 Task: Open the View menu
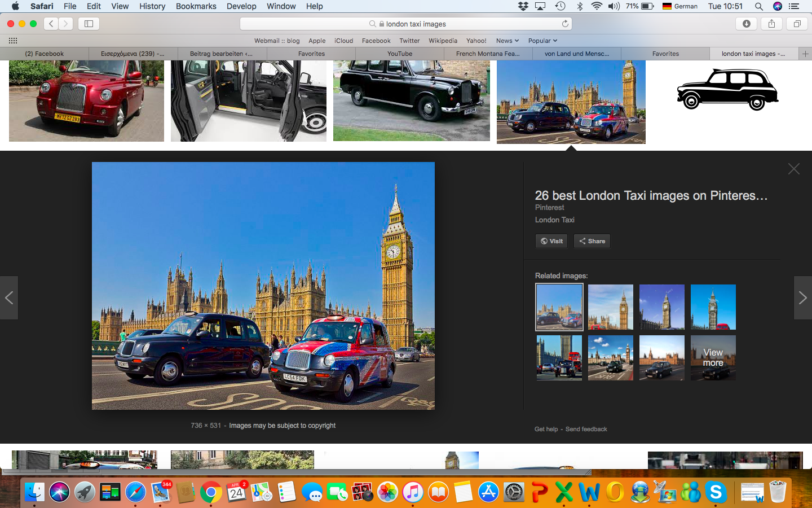click(x=120, y=6)
